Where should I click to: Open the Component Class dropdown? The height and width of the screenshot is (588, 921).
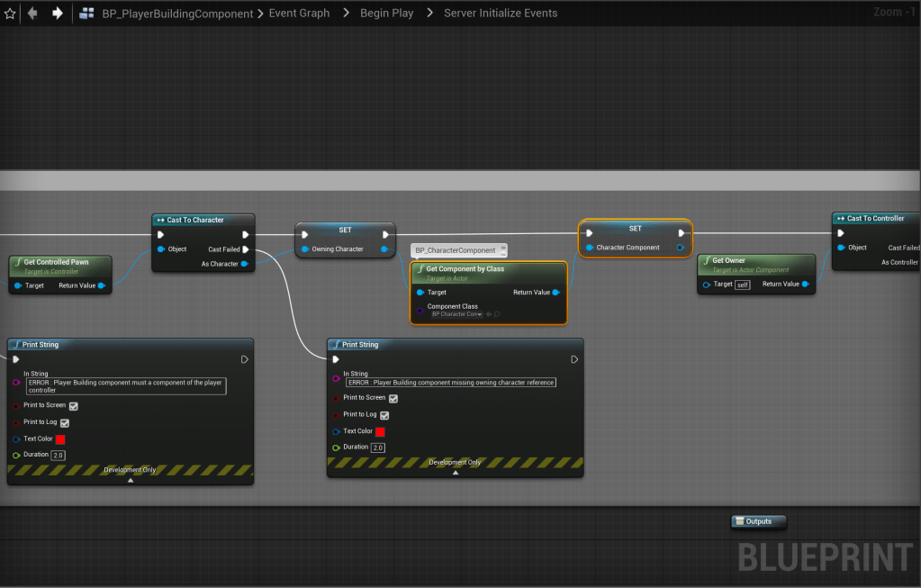point(456,314)
